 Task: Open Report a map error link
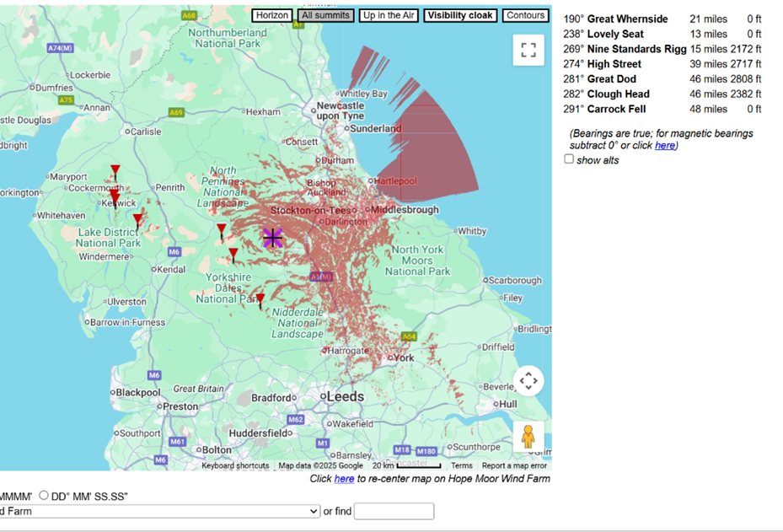coord(514,465)
